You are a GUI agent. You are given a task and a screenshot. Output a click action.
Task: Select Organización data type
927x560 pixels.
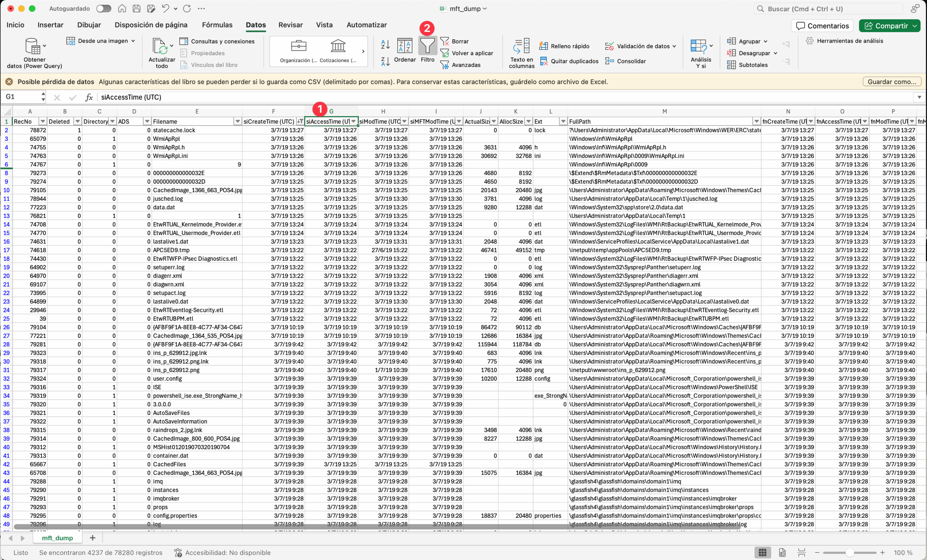pos(299,51)
